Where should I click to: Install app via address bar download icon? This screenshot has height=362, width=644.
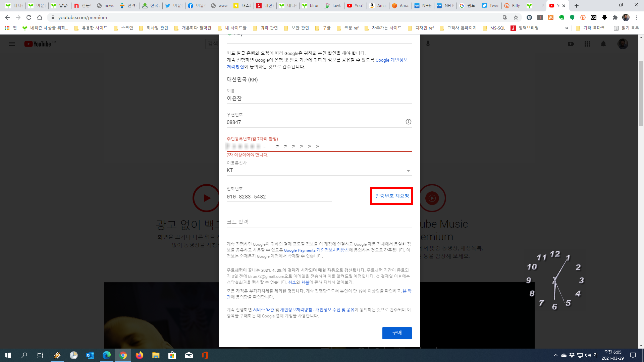(x=505, y=17)
